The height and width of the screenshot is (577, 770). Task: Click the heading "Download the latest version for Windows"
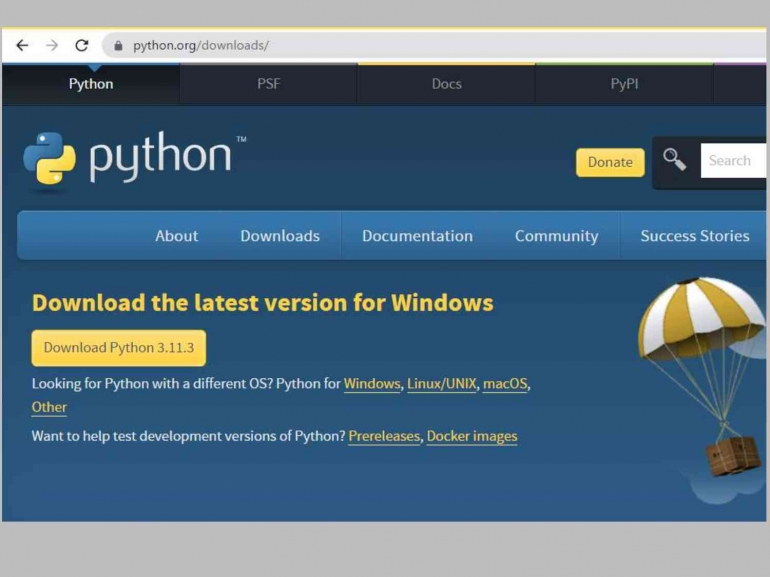263,303
